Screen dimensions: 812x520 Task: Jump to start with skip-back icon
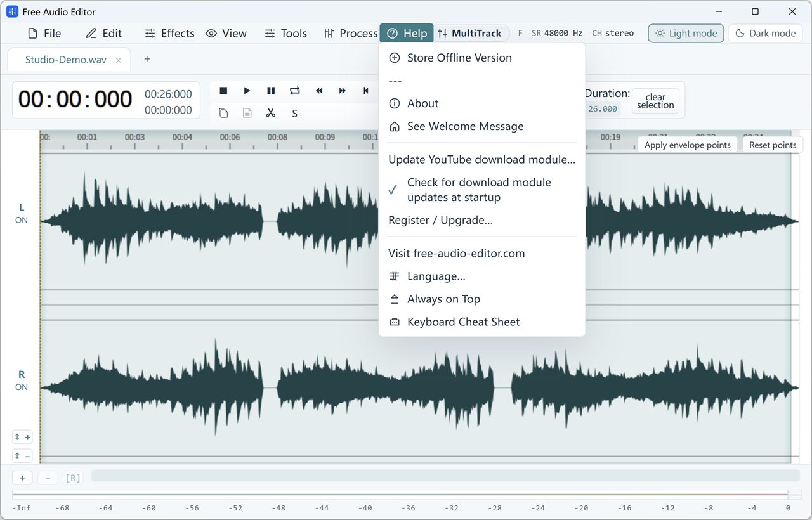pyautogui.click(x=366, y=91)
